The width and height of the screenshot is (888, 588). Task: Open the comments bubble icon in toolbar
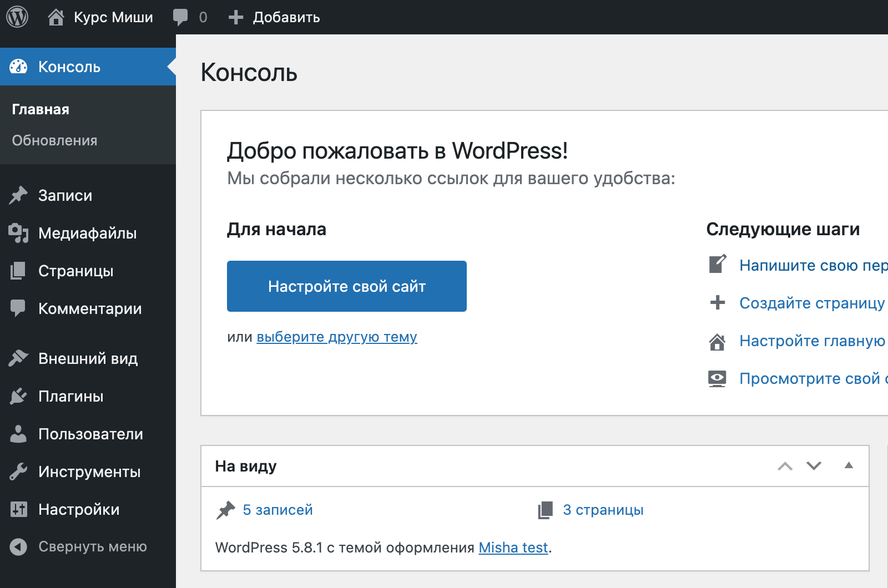(180, 17)
